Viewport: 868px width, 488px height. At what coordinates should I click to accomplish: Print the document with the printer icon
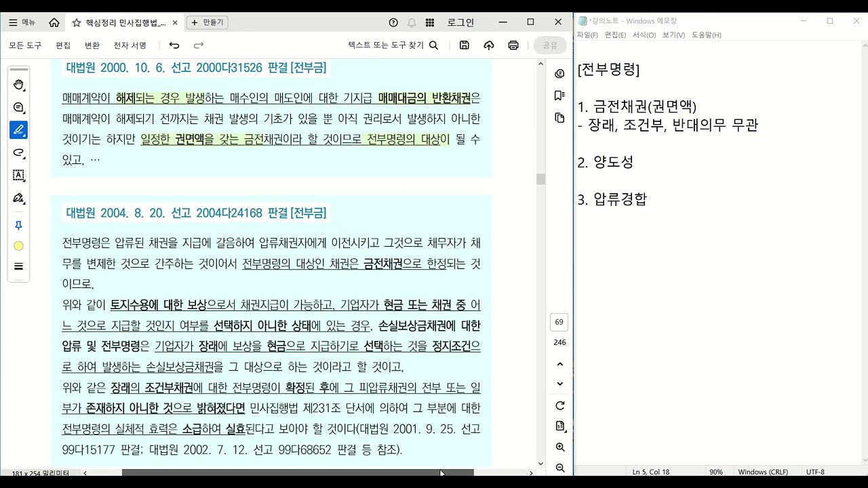tap(513, 45)
